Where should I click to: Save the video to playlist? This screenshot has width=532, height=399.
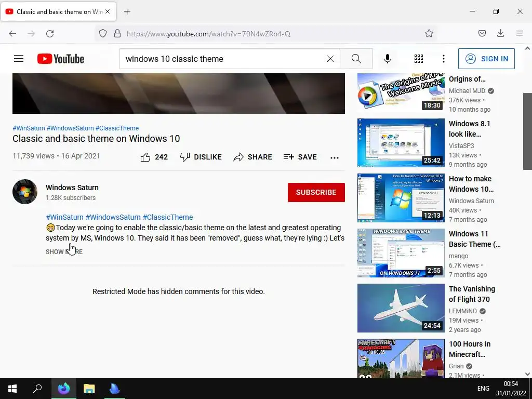coord(300,157)
